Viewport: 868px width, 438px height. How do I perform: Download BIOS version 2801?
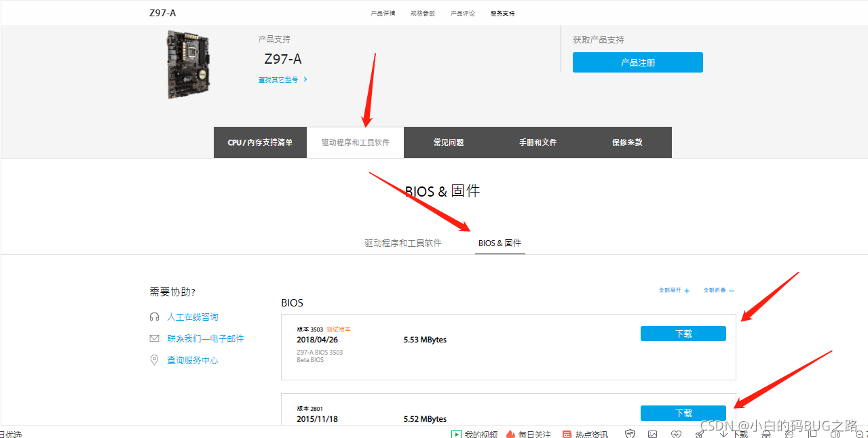683,413
